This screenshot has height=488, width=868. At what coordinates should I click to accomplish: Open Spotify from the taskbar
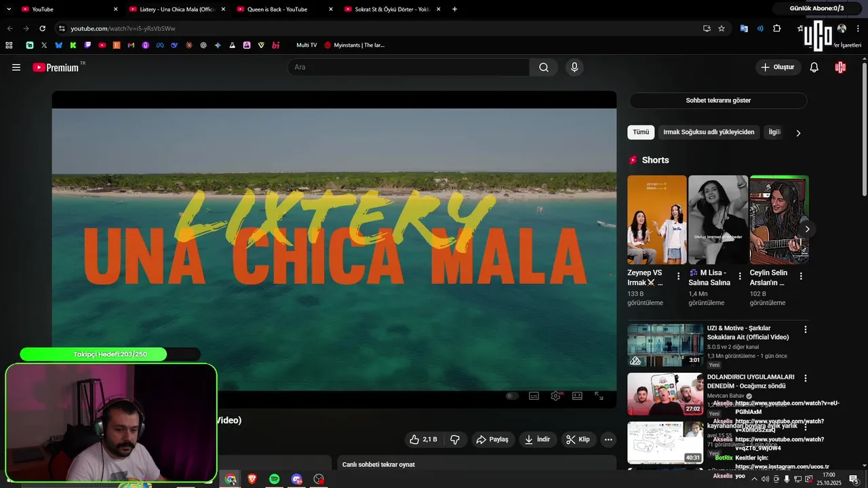point(274,479)
